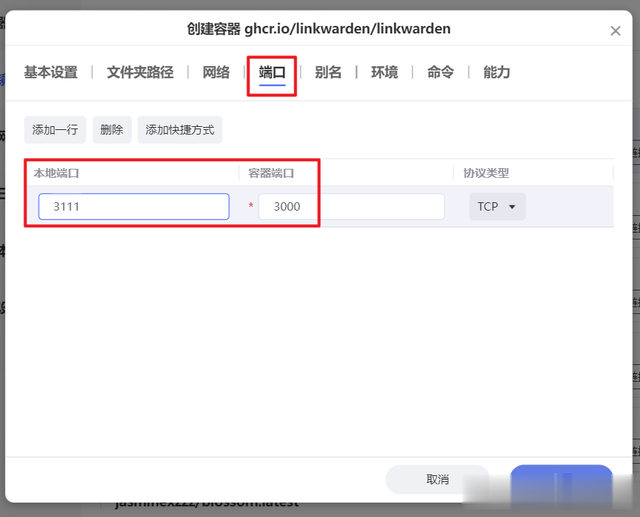640x517 pixels.
Task: Open the 命令 tab
Action: pos(440,72)
